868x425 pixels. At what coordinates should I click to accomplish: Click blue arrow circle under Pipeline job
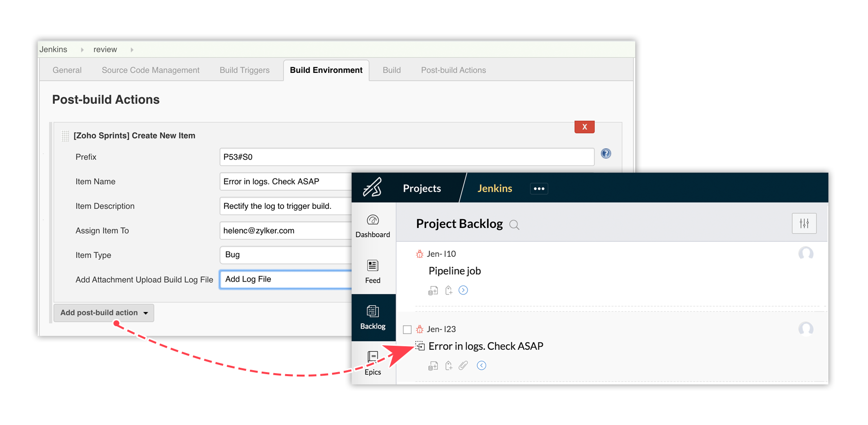point(463,290)
